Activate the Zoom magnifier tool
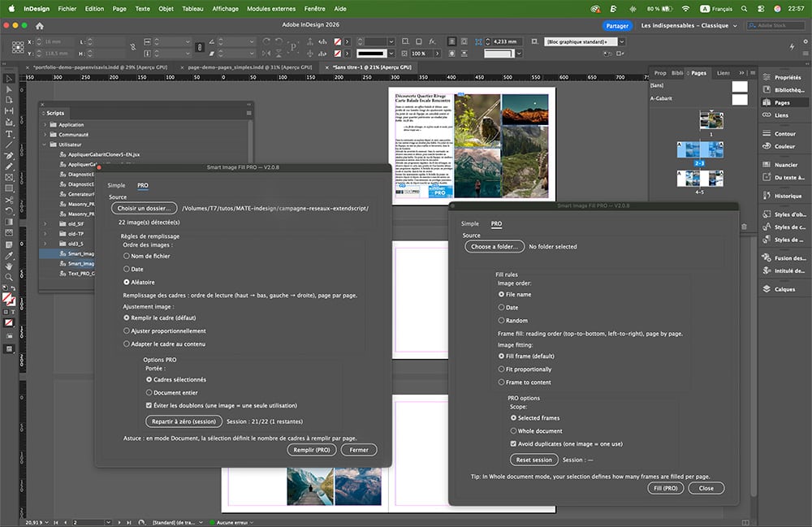The image size is (812, 527). pos(9,277)
